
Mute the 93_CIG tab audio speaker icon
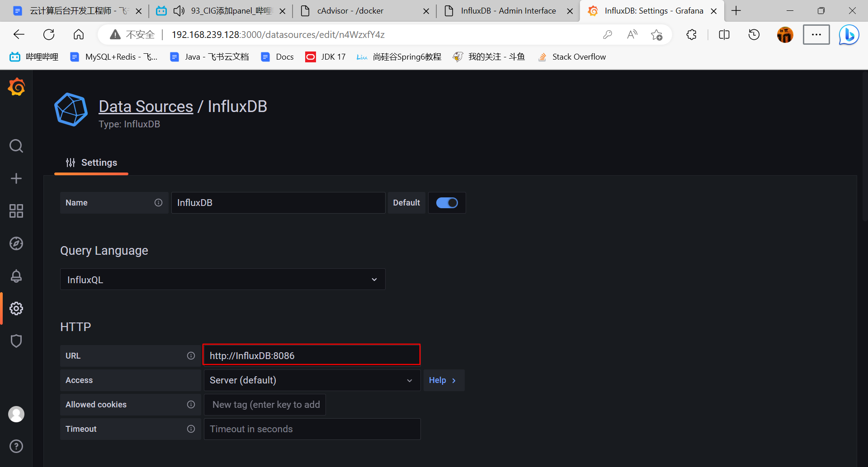coord(179,11)
